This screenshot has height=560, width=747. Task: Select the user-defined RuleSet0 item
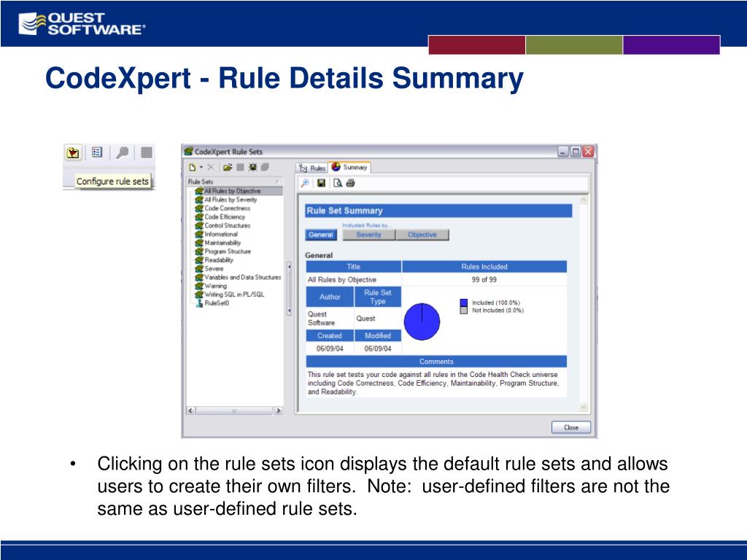pos(217,303)
